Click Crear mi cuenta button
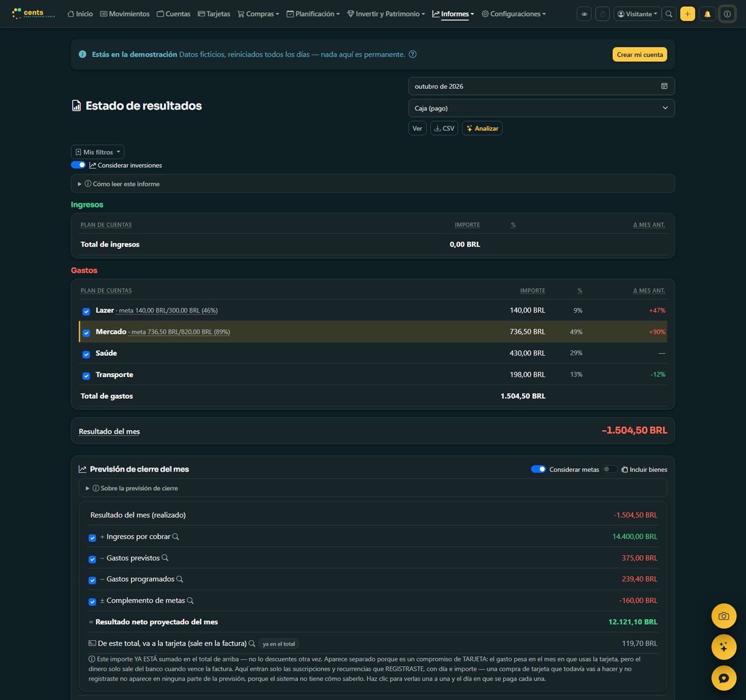The height and width of the screenshot is (700, 746). [x=640, y=54]
